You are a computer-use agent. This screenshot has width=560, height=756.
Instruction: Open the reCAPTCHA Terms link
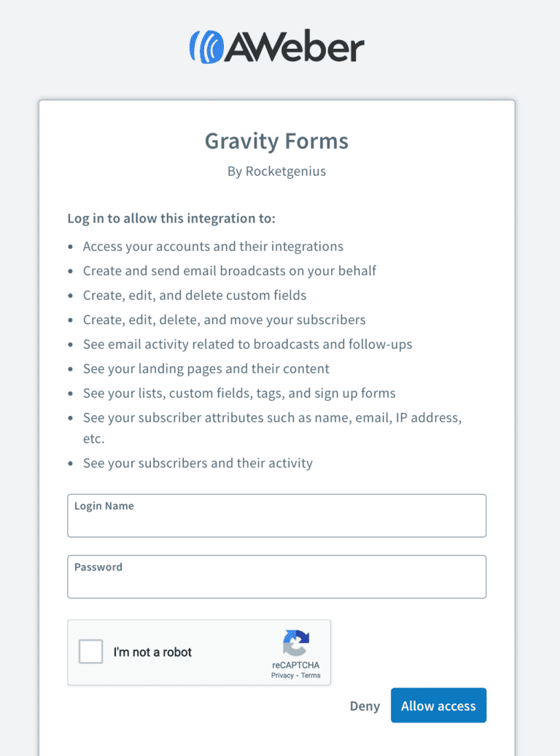[310, 675]
